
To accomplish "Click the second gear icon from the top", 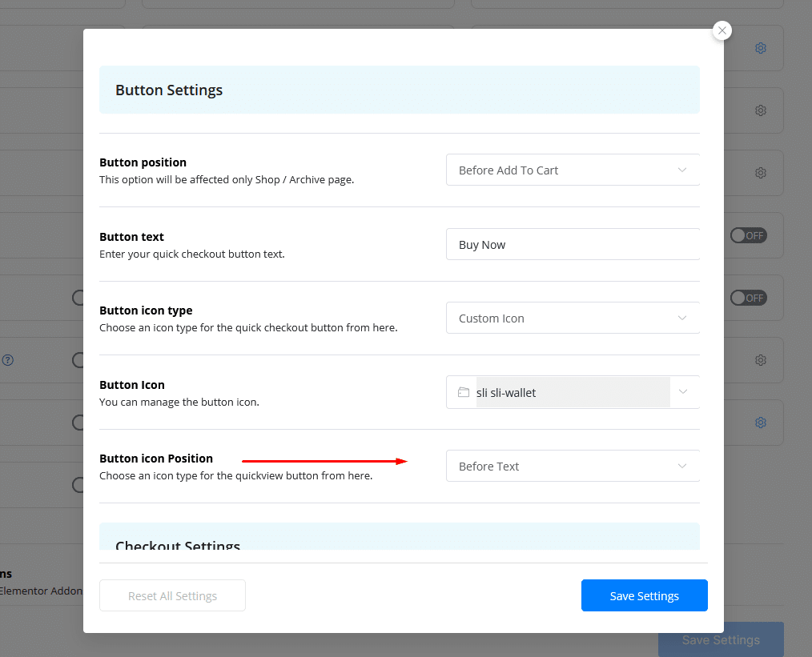I will coord(761,110).
